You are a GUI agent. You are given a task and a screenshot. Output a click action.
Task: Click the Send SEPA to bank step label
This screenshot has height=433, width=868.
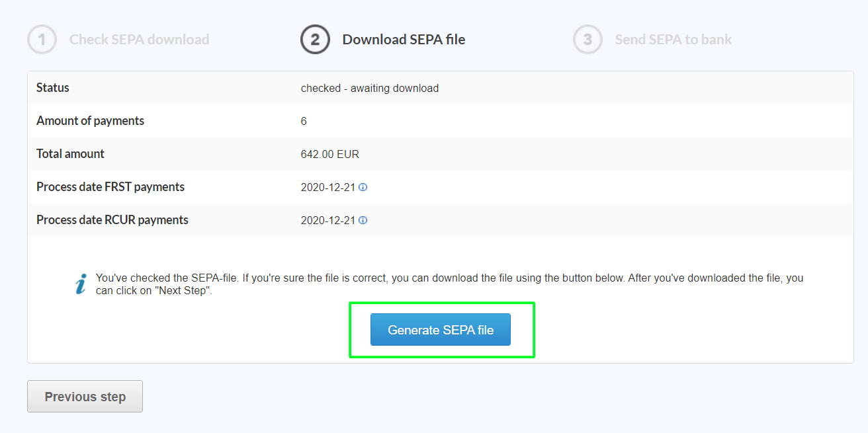673,40
